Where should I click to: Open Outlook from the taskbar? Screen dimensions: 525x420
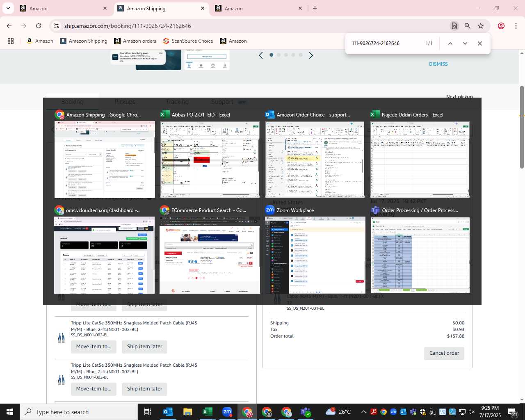[168, 412]
